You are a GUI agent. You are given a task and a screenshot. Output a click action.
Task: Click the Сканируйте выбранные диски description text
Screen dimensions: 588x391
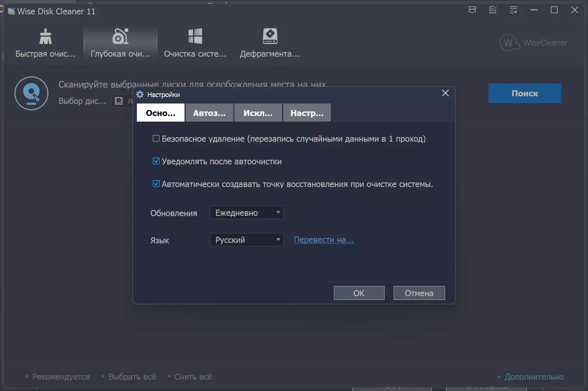click(193, 84)
